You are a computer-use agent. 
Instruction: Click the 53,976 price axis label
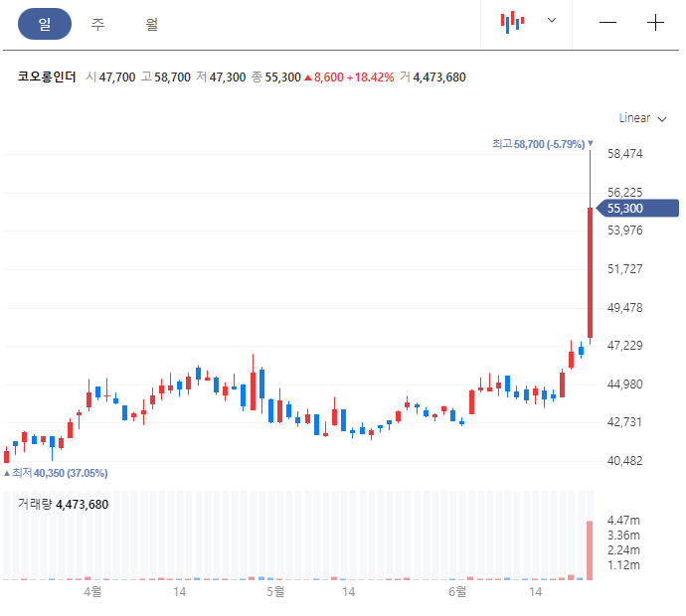tap(624, 231)
